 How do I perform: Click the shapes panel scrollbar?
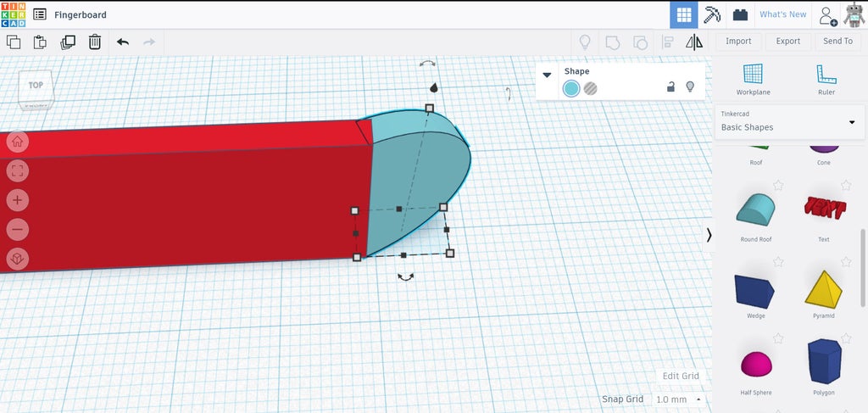862,267
